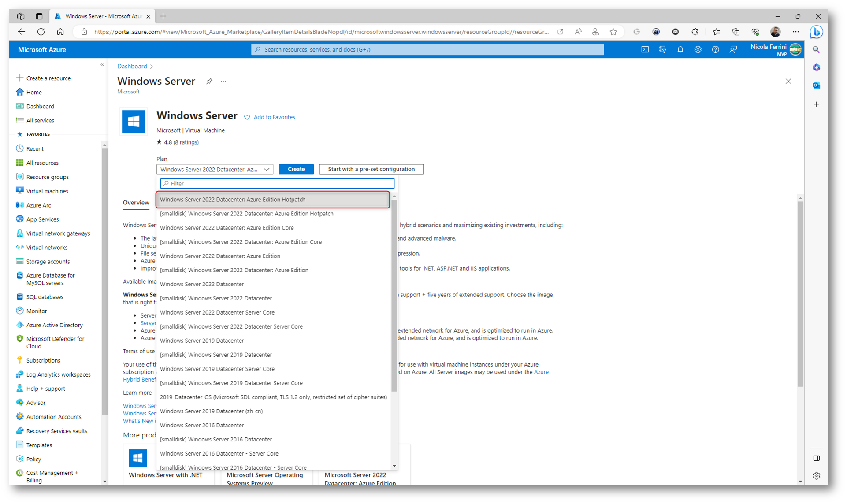This screenshot has height=504, width=847.
Task: Open Storage accounts in sidebar
Action: tap(48, 261)
